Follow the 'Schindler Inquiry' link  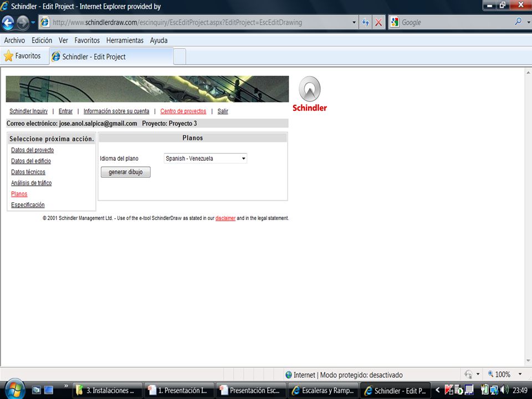(x=28, y=111)
